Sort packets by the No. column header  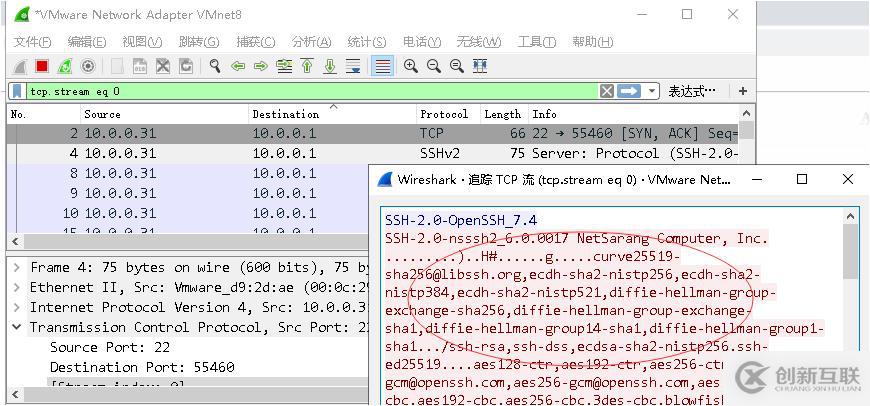pos(44,114)
